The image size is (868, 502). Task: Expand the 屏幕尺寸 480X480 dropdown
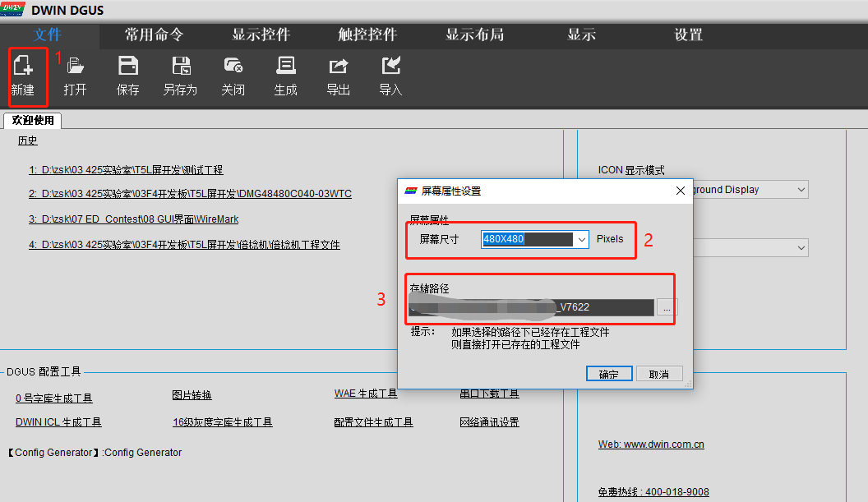(582, 240)
